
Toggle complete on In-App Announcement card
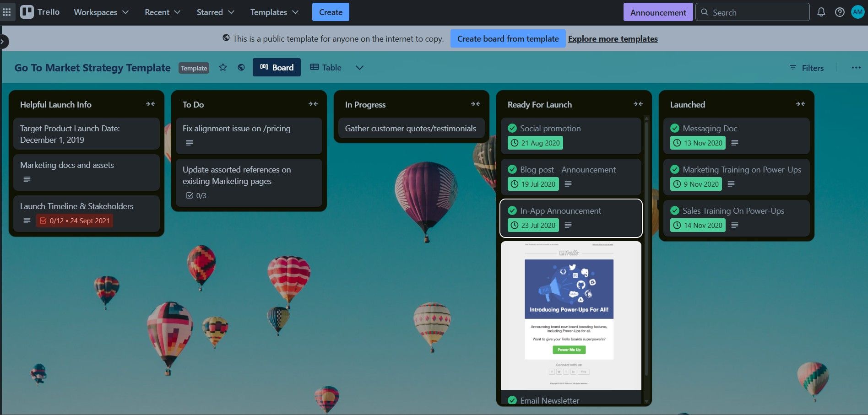pos(512,211)
